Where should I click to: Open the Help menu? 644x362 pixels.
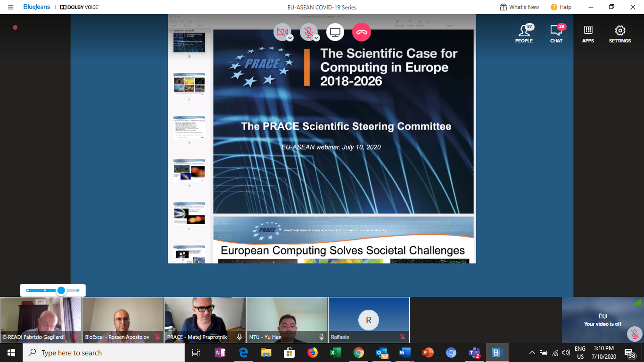(561, 7)
